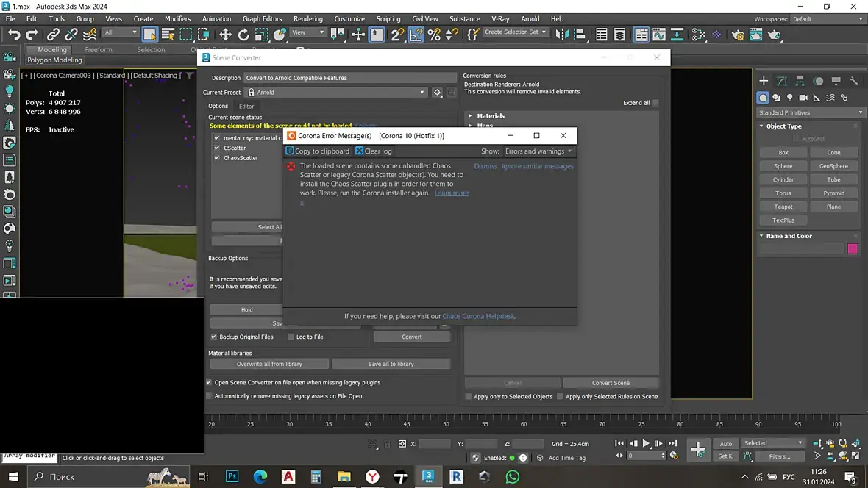Activate the Select and Rotate tool
This screenshot has height=488, width=868.
coord(243,35)
